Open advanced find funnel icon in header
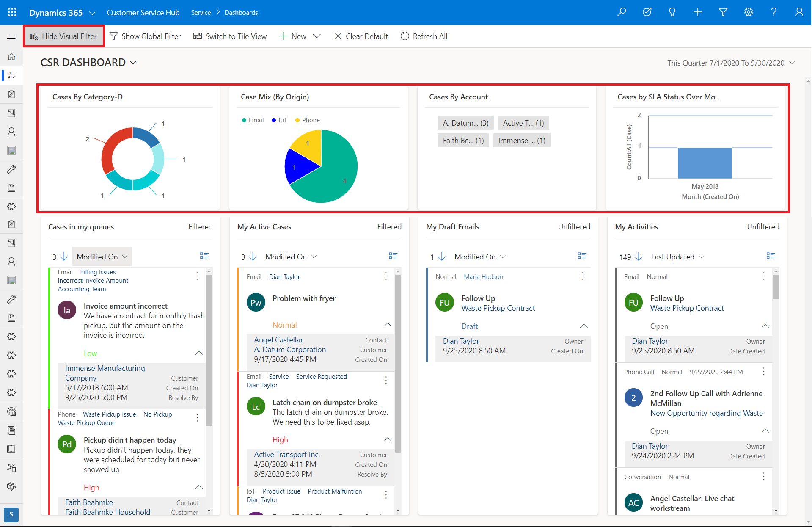The width and height of the screenshot is (812, 527). coord(723,12)
